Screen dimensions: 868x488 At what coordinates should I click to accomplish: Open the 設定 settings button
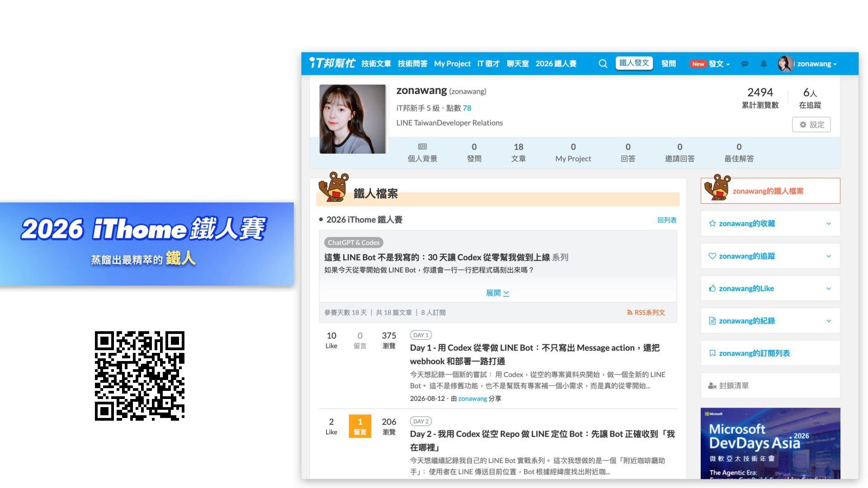coord(811,125)
